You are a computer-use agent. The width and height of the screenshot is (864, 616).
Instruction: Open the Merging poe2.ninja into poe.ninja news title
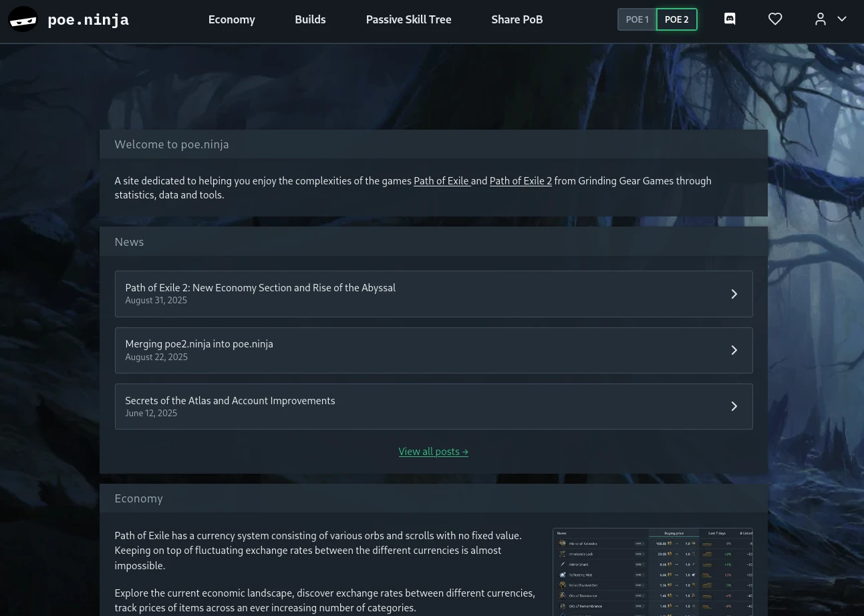(199, 344)
